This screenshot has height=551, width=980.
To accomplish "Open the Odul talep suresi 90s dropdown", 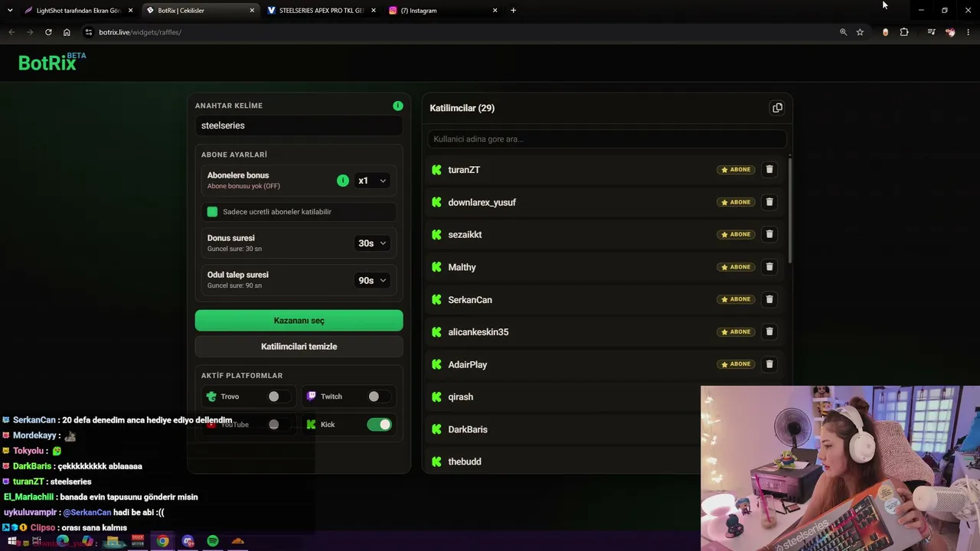I will point(372,280).
